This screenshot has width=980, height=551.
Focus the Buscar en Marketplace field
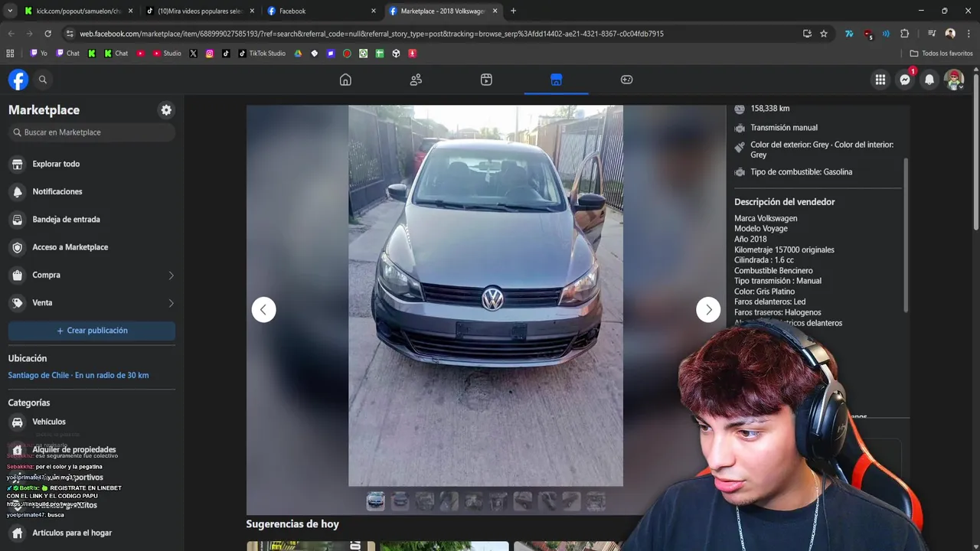pos(92,132)
